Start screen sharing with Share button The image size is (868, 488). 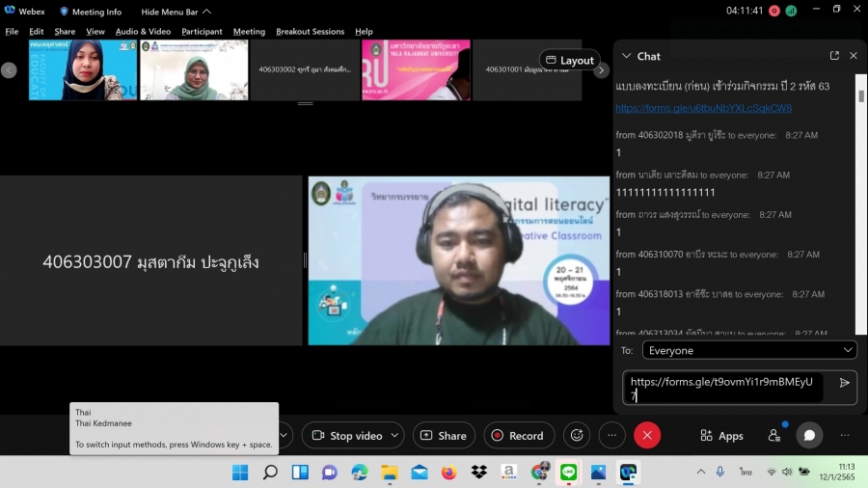click(x=444, y=436)
